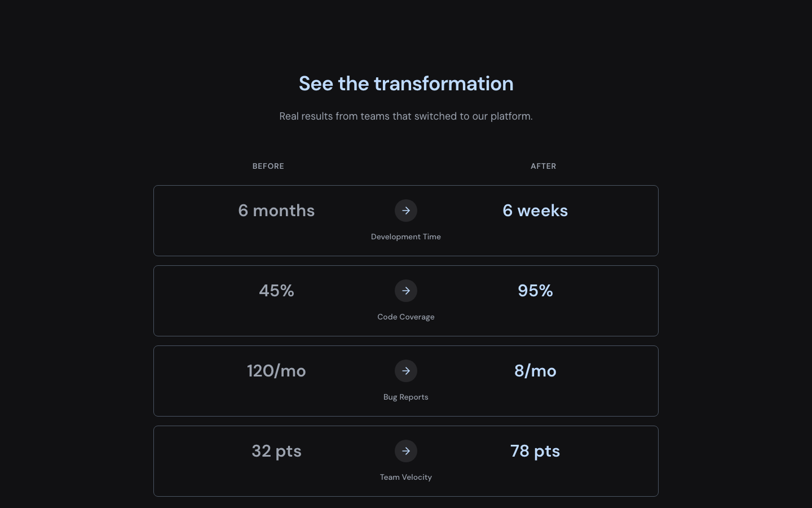812x508 pixels.
Task: Select the "78 pts" velocity value
Action: point(535,451)
